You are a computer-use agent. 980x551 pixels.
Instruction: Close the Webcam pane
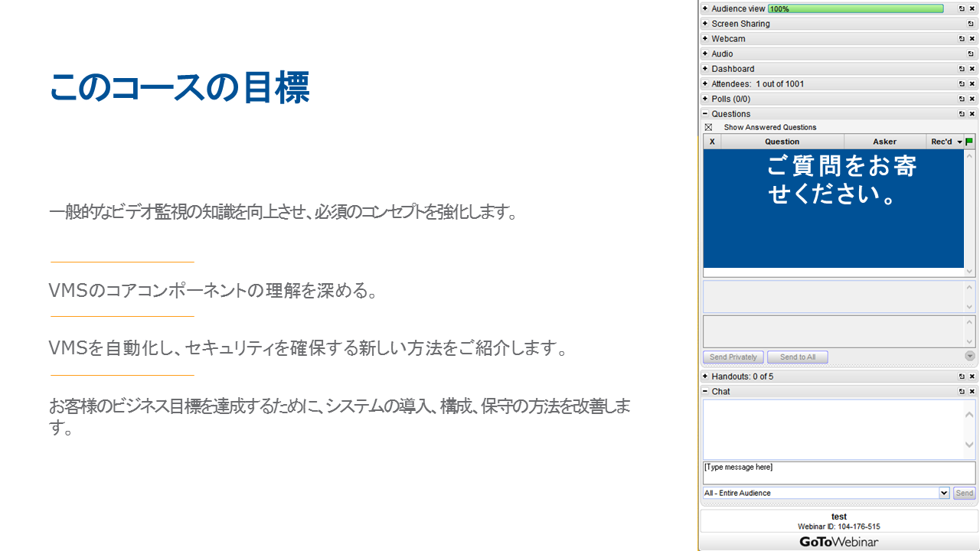coord(972,39)
